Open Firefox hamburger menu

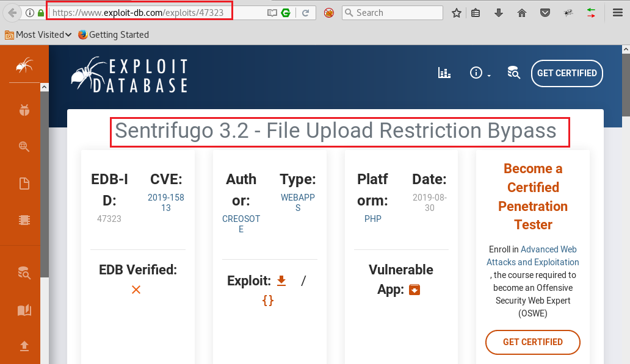tap(618, 13)
